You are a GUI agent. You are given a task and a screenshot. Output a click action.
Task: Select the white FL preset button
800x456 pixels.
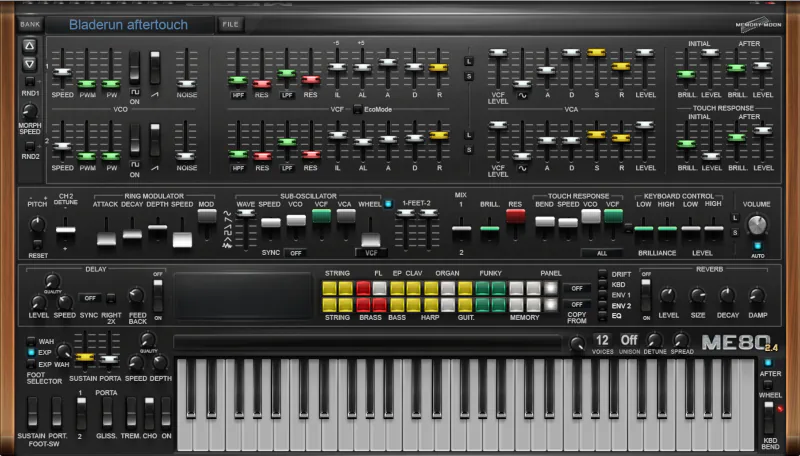click(x=380, y=288)
